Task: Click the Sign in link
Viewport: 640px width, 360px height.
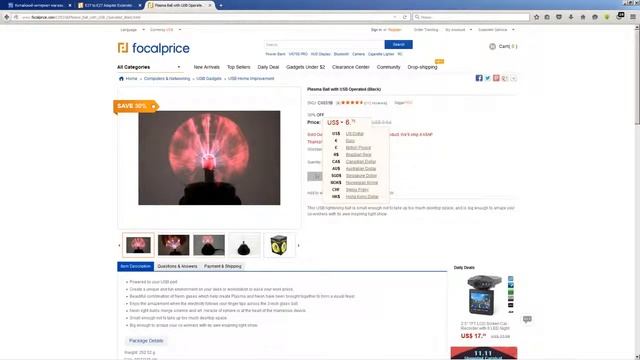Action: point(376,30)
